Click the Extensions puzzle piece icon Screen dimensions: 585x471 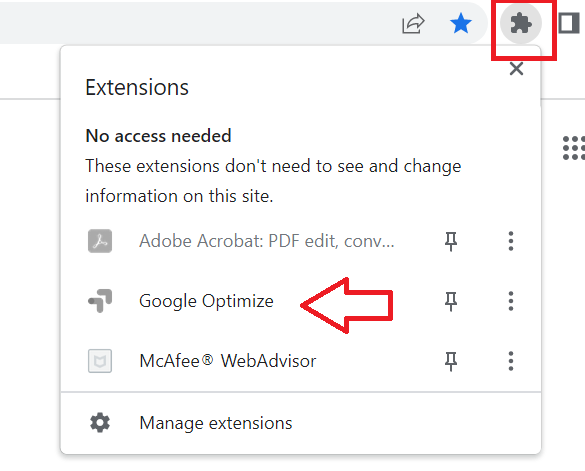(520, 24)
